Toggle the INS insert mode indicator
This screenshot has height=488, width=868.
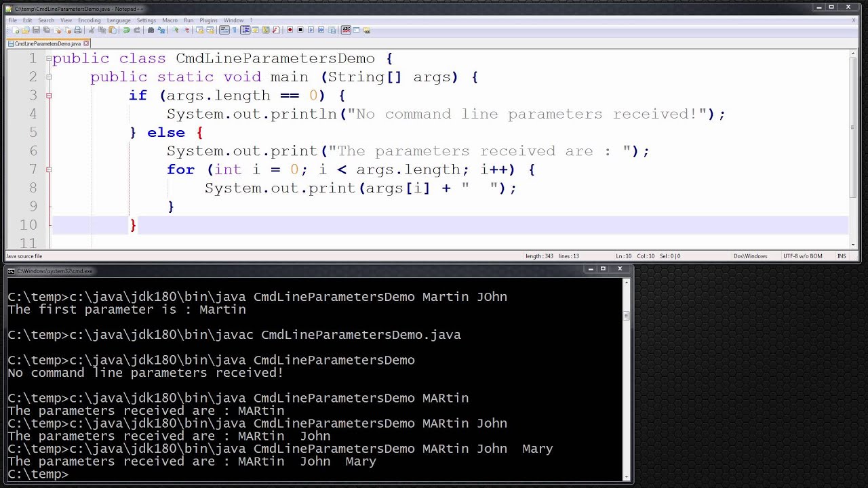point(842,256)
